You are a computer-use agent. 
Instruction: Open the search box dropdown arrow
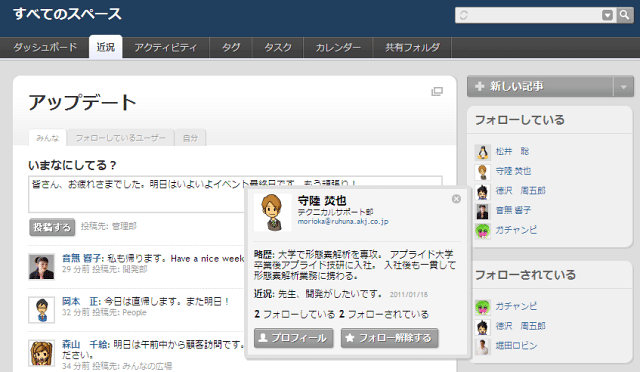point(607,16)
